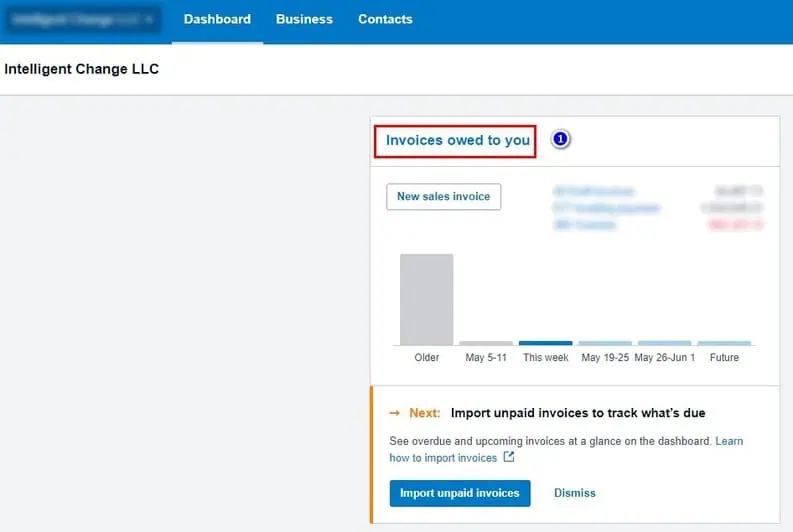Open the first blurred draft invoices link
Image resolution: width=793 pixels, height=532 pixels.
tap(593, 191)
